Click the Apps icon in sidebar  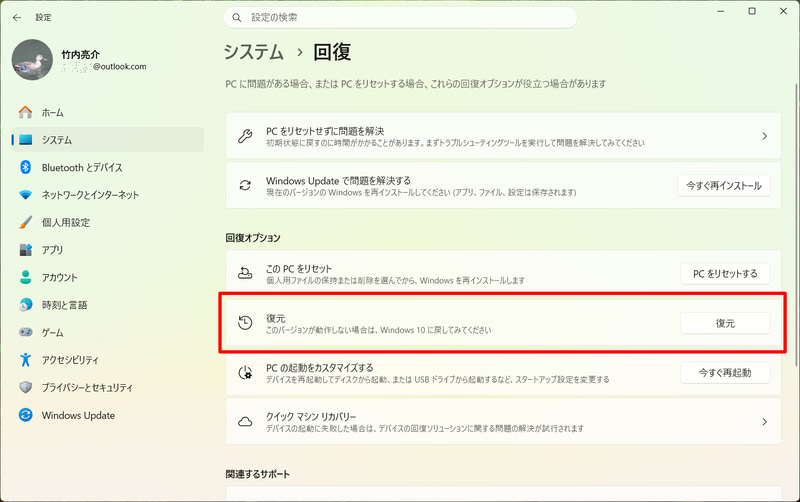click(26, 250)
